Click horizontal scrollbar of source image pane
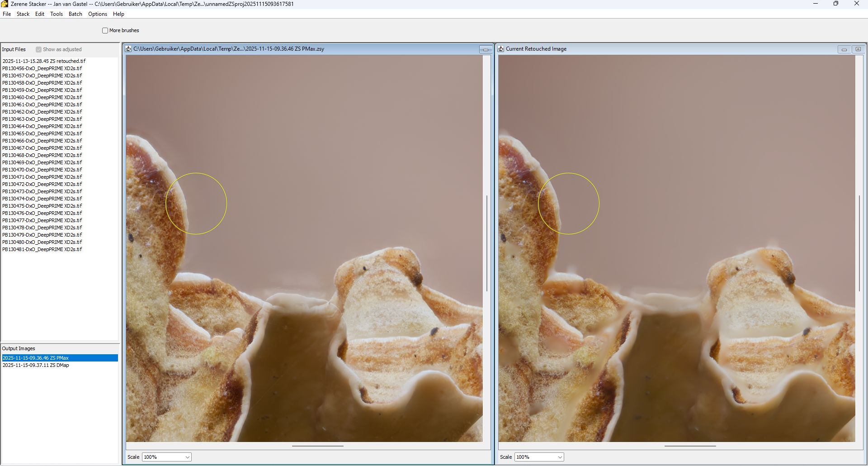This screenshot has width=868, height=466. coord(317,446)
